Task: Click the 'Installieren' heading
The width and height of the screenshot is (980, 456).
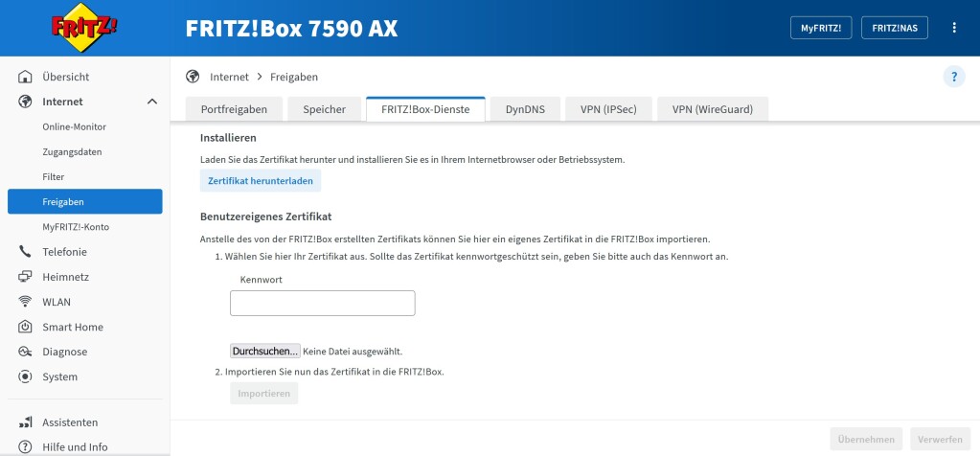Action: [228, 137]
